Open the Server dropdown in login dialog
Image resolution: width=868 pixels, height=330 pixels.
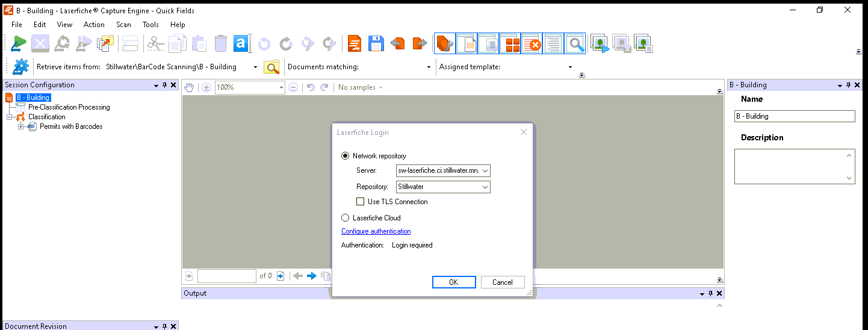pyautogui.click(x=485, y=171)
